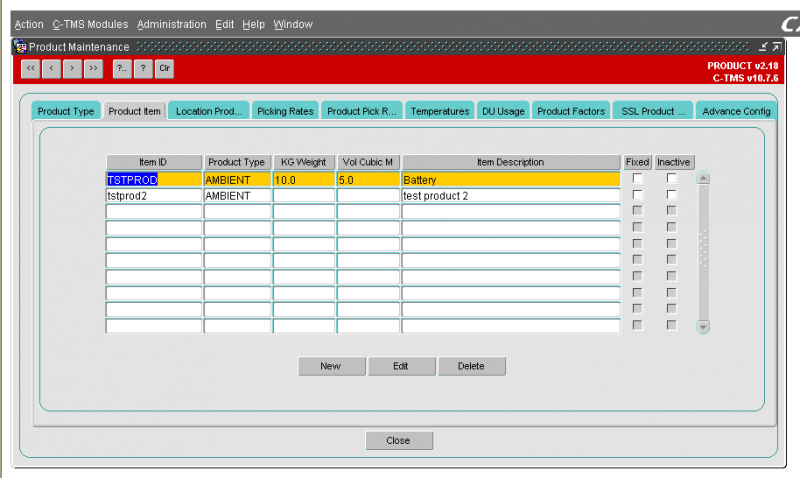
Task: Click the AMBIENT type cell for tstprod2
Action: [237, 195]
